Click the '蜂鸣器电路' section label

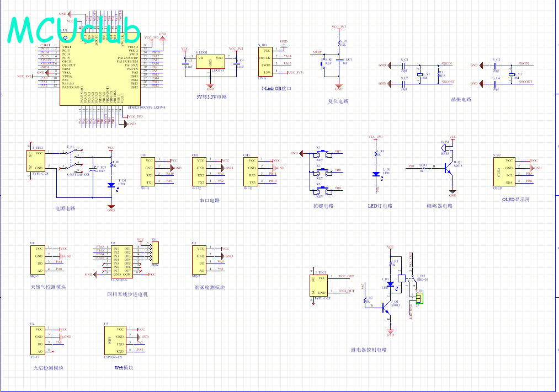pyautogui.click(x=440, y=206)
